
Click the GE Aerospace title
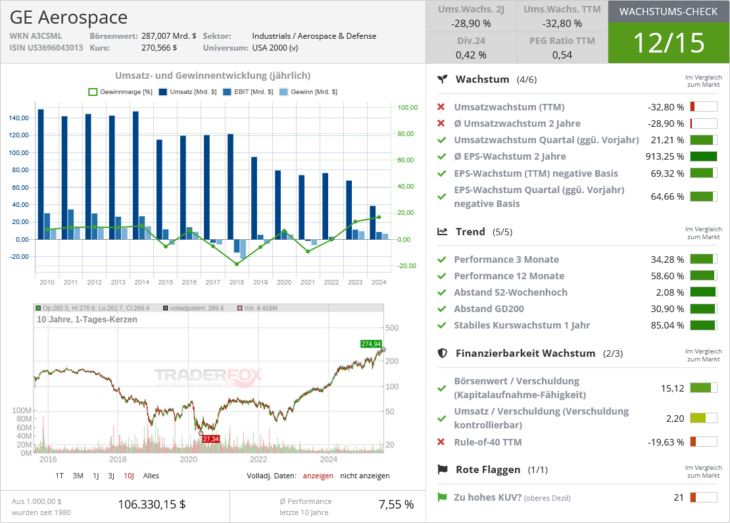(x=68, y=17)
